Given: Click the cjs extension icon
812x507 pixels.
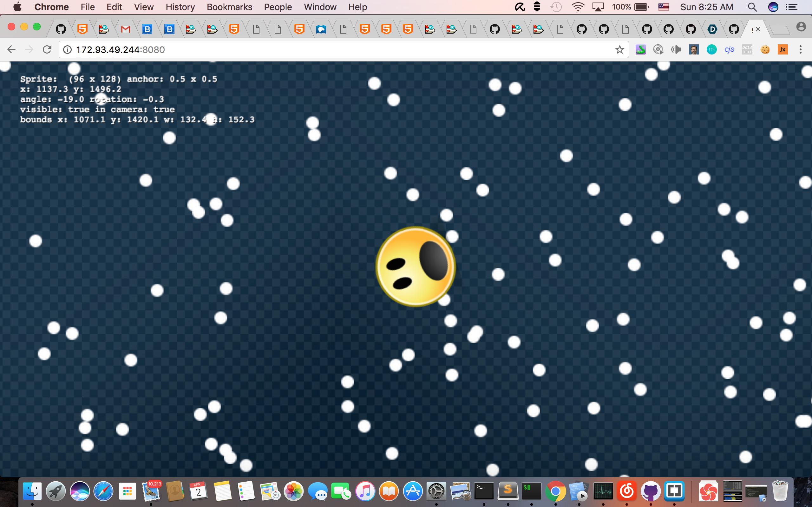Looking at the screenshot, I should coord(729,50).
